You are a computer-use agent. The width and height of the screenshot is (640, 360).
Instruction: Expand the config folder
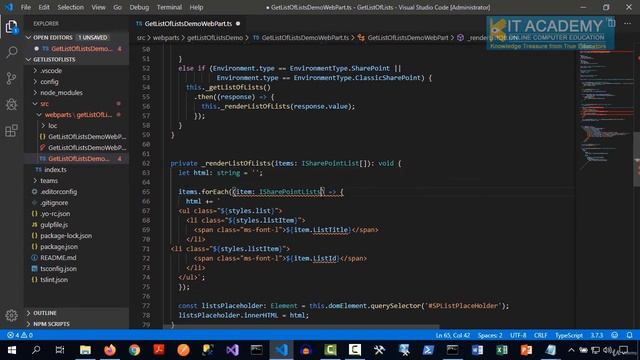tap(49, 82)
